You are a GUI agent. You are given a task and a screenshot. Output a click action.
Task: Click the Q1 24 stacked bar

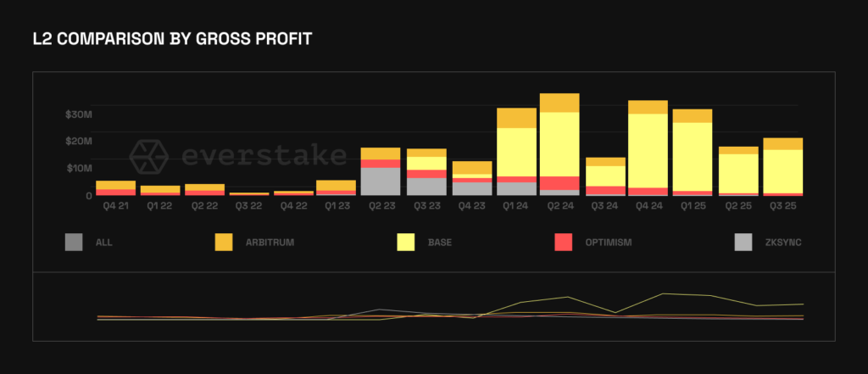click(x=516, y=153)
